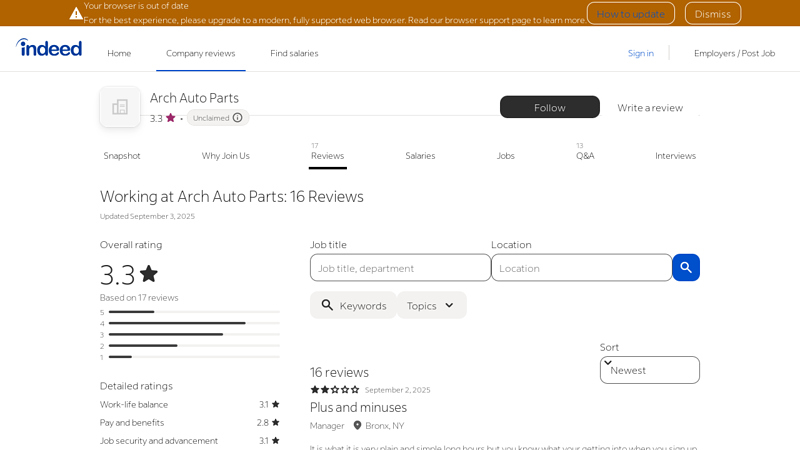
Task: Open the Indeed logo homepage
Action: pos(49,48)
